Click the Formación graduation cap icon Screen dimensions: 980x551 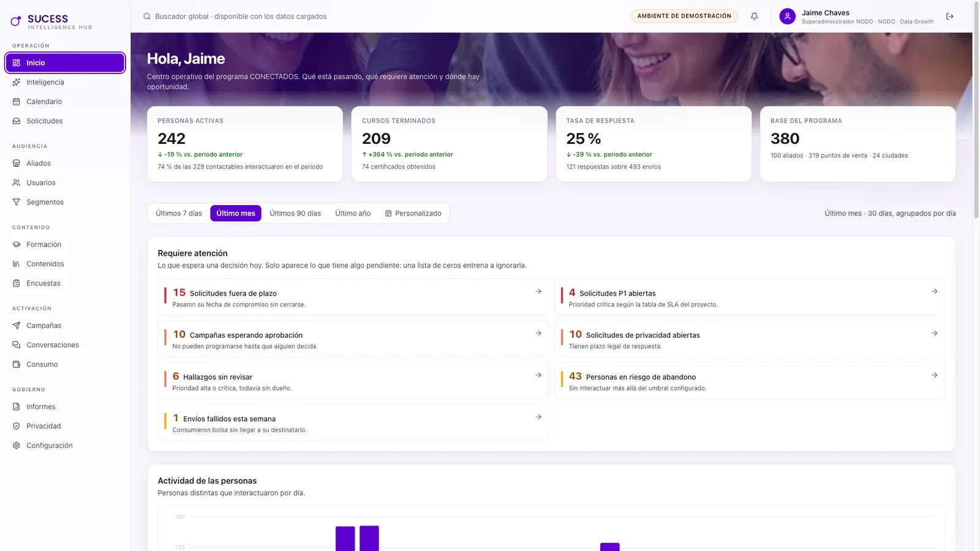pyautogui.click(x=17, y=244)
